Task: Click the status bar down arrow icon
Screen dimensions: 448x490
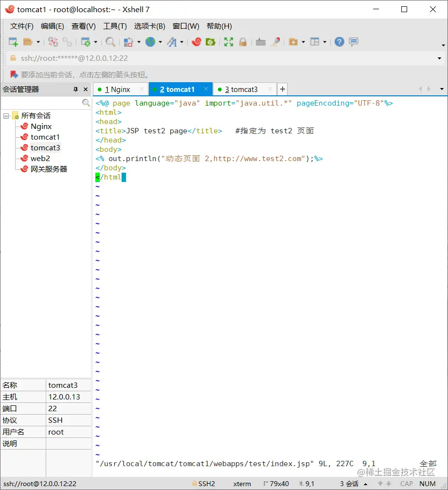Action: pos(389,484)
